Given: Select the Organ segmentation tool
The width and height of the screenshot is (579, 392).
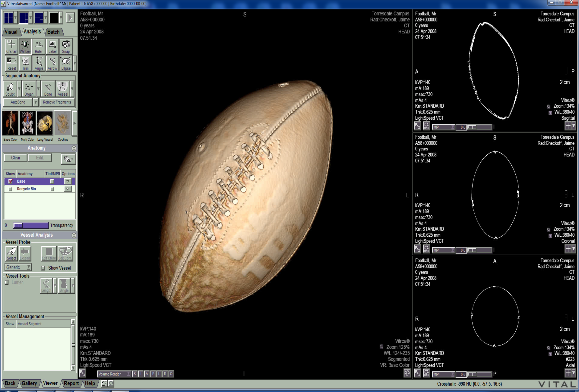Looking at the screenshot, I should [29, 89].
